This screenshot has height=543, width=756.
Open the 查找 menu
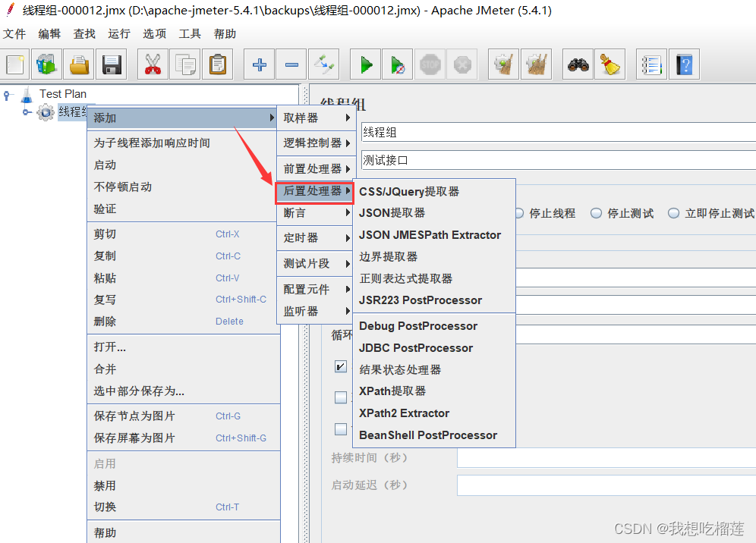(84, 33)
